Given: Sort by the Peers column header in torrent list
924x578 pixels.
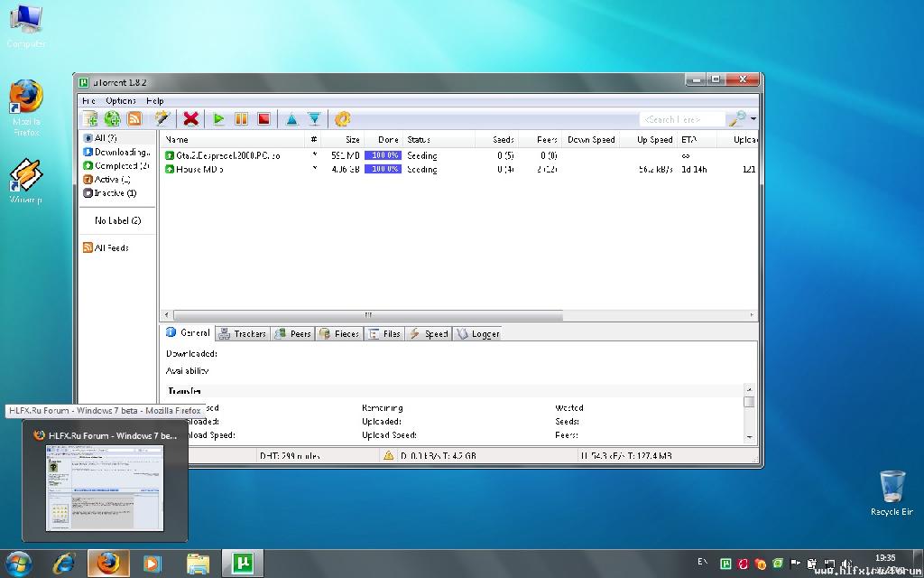Looking at the screenshot, I should point(540,140).
